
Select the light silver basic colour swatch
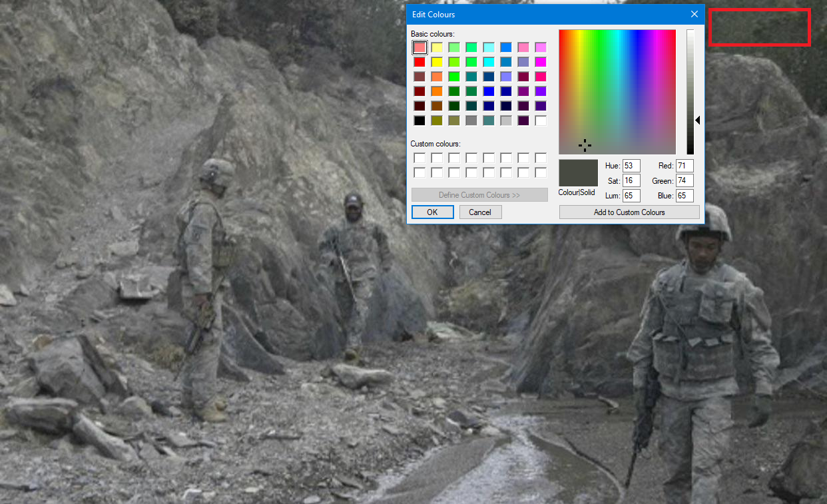pos(506,121)
